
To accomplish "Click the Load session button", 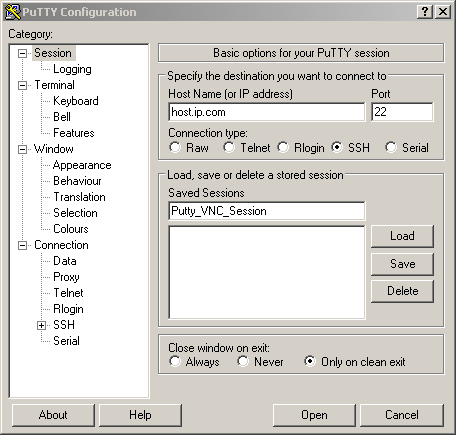I will click(402, 236).
